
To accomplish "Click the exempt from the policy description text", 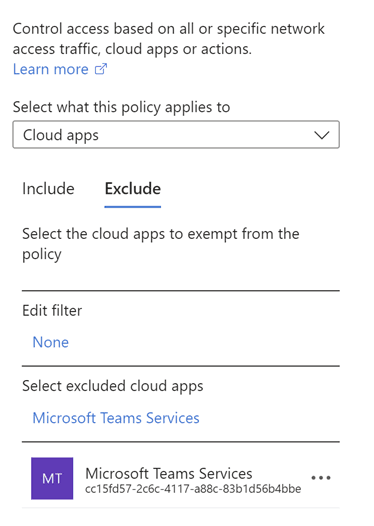I will tap(161, 244).
